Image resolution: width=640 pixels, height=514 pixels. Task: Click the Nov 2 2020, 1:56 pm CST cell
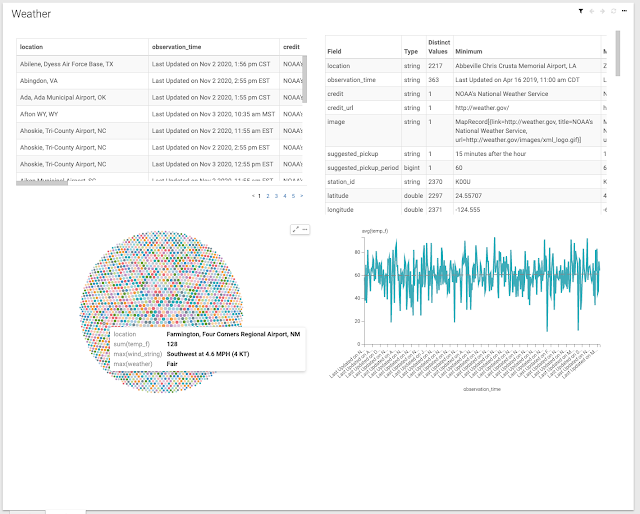point(214,64)
